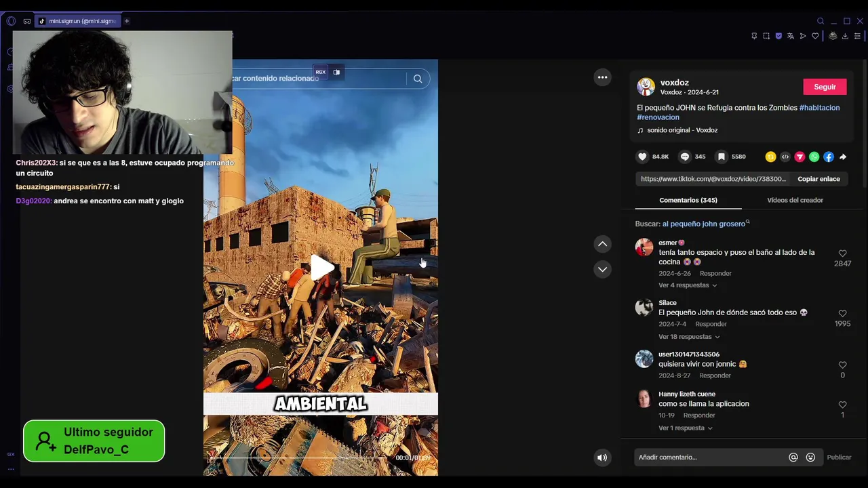Go to the previous video arrow

coord(602,244)
